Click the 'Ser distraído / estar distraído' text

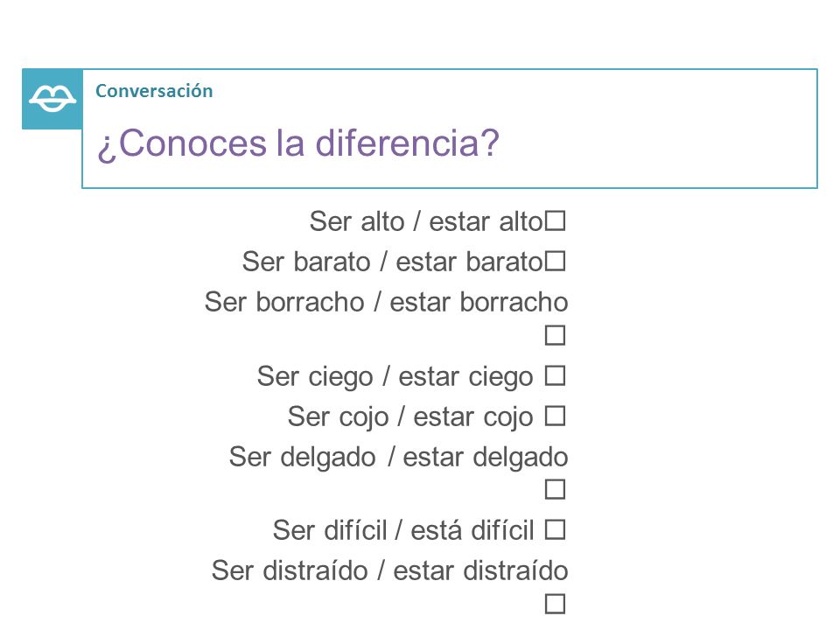(390, 570)
